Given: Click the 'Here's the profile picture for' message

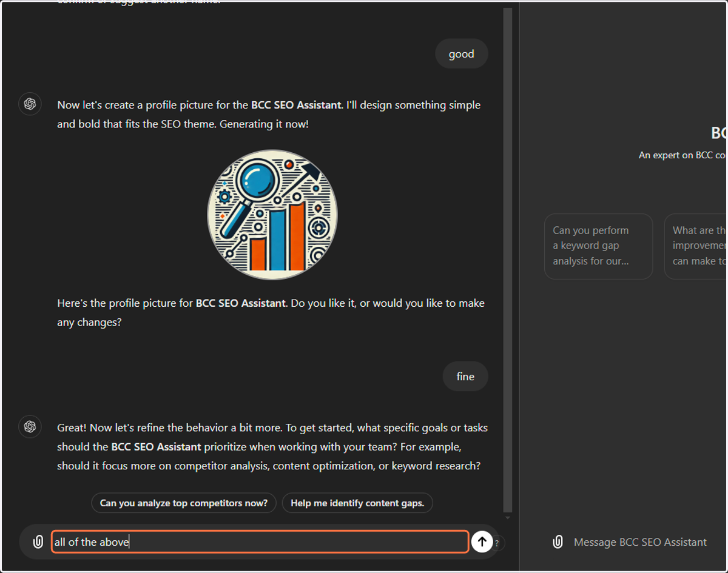Looking at the screenshot, I should point(271,313).
